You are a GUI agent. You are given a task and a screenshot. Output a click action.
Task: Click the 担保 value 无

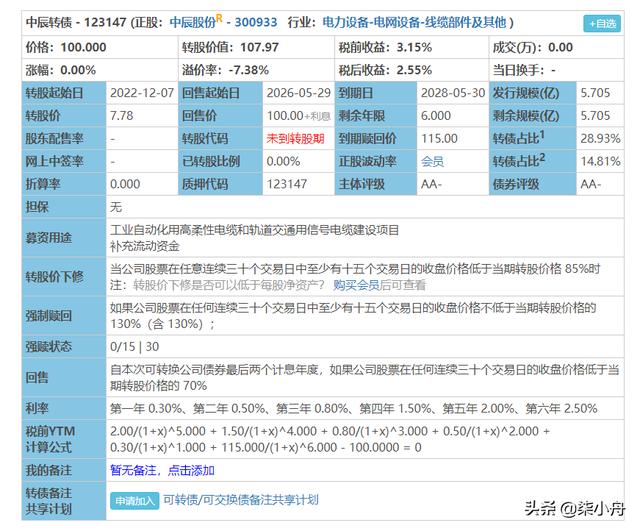point(116,207)
